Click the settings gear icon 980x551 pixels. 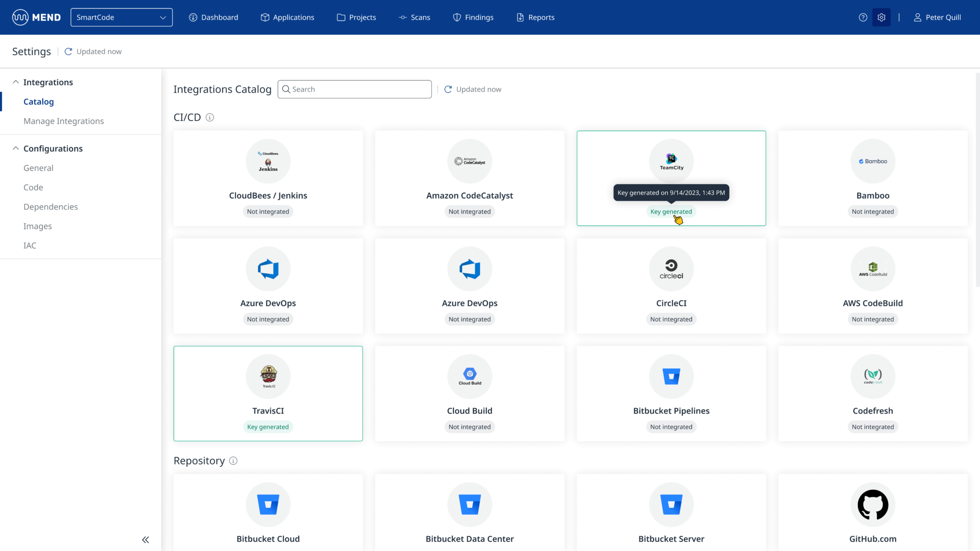[881, 17]
